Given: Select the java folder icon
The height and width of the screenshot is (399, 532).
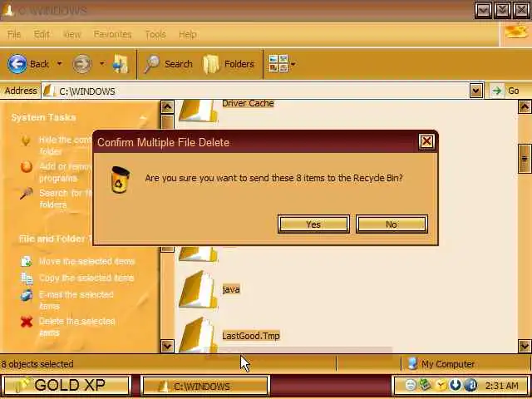Looking at the screenshot, I should [198, 289].
